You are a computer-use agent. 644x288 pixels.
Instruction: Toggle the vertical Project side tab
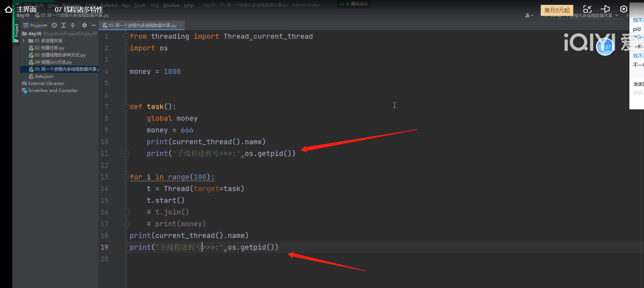click(x=16, y=31)
